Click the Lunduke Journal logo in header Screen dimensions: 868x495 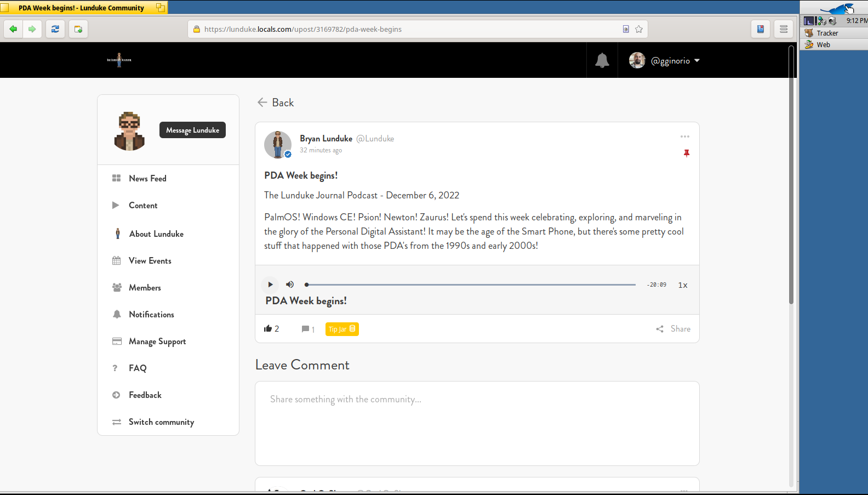119,60
